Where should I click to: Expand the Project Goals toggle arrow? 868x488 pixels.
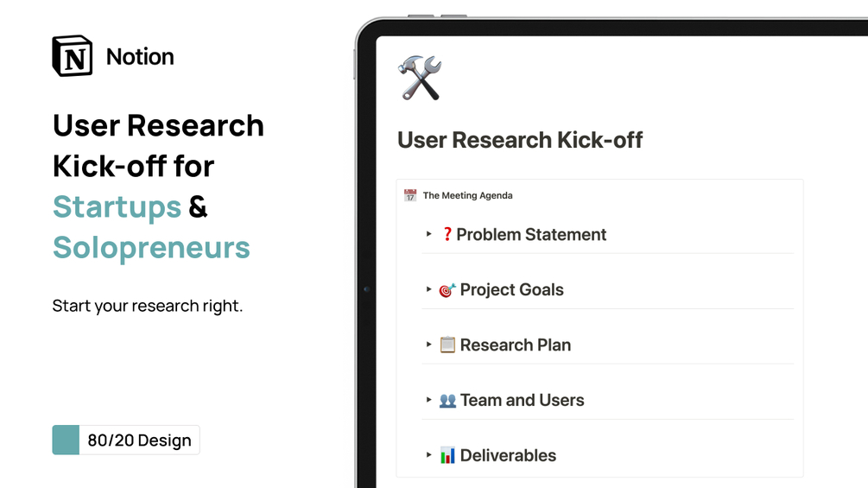pos(428,289)
